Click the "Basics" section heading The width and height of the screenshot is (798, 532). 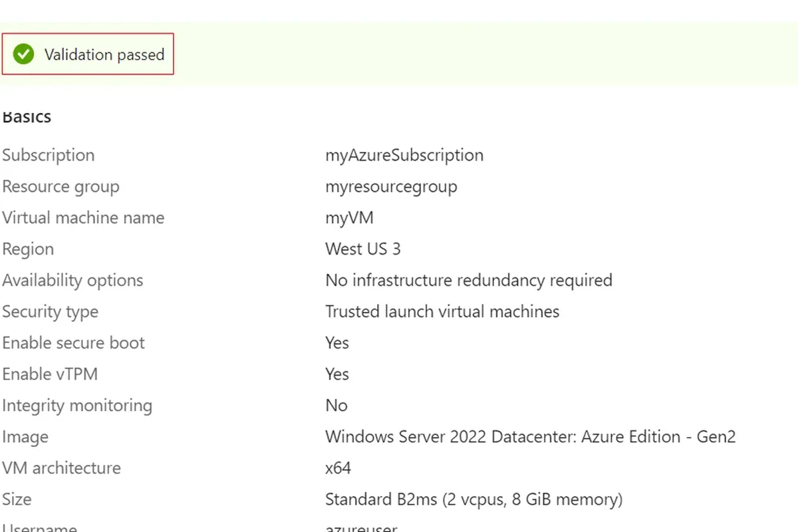click(27, 117)
